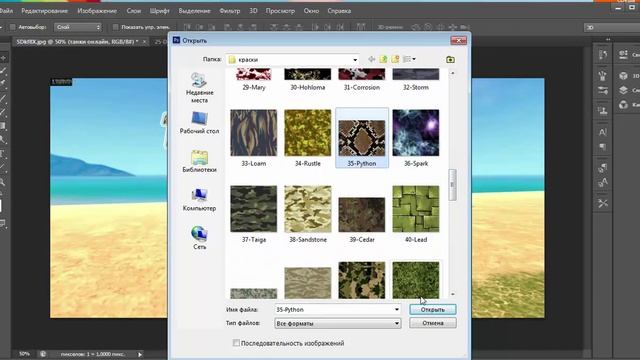Select the 37-Taiga thumbnail

tap(253, 209)
